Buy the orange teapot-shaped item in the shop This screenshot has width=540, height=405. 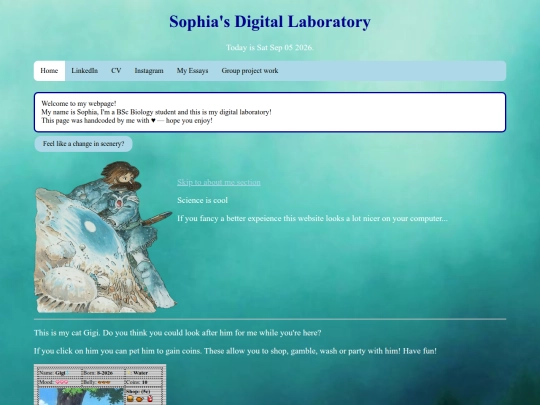(x=139, y=399)
